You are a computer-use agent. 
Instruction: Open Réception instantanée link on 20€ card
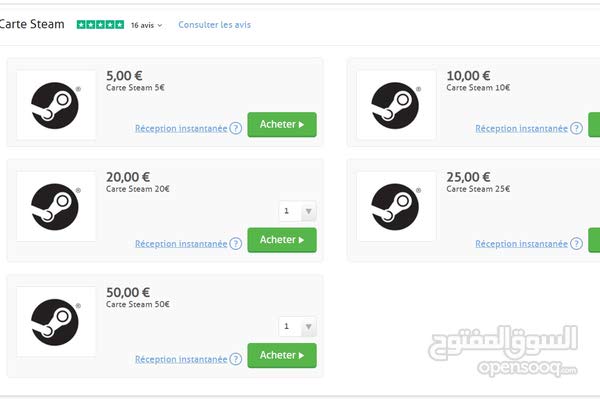181,244
